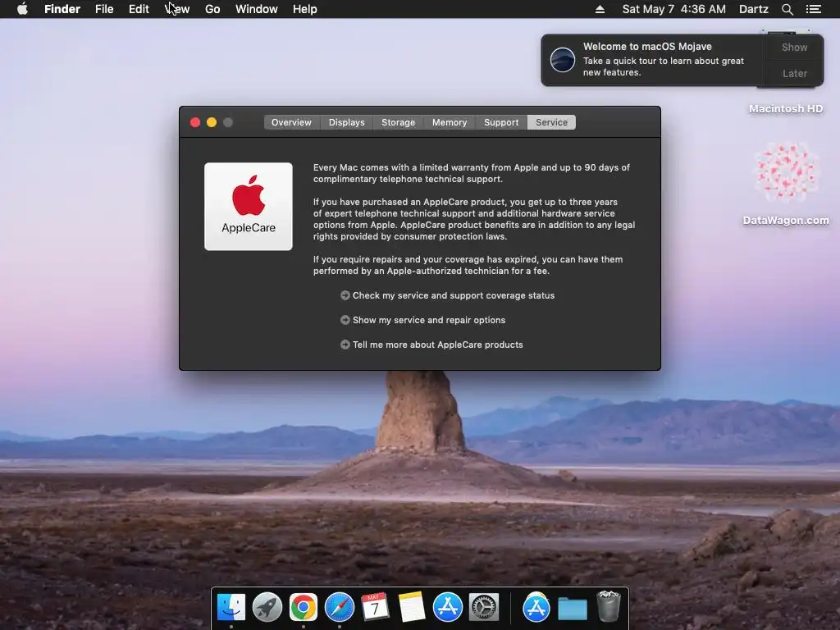
Task: Switch to the Displays tab
Action: pos(347,122)
